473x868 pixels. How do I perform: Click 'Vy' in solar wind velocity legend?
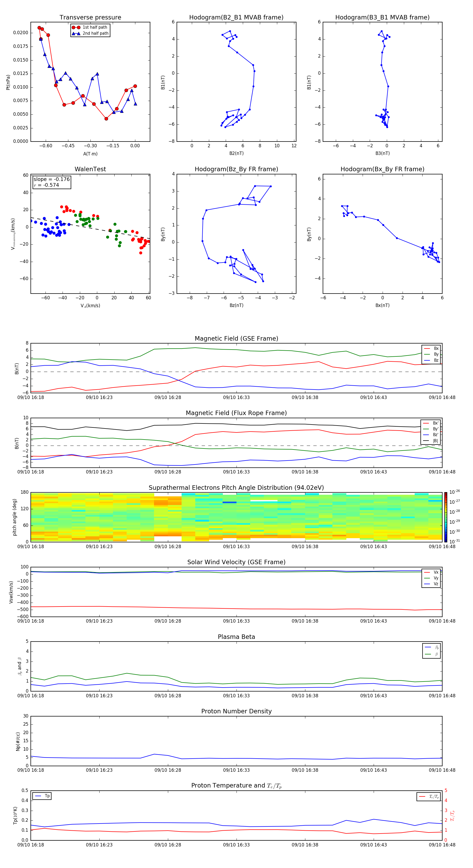tap(431, 578)
